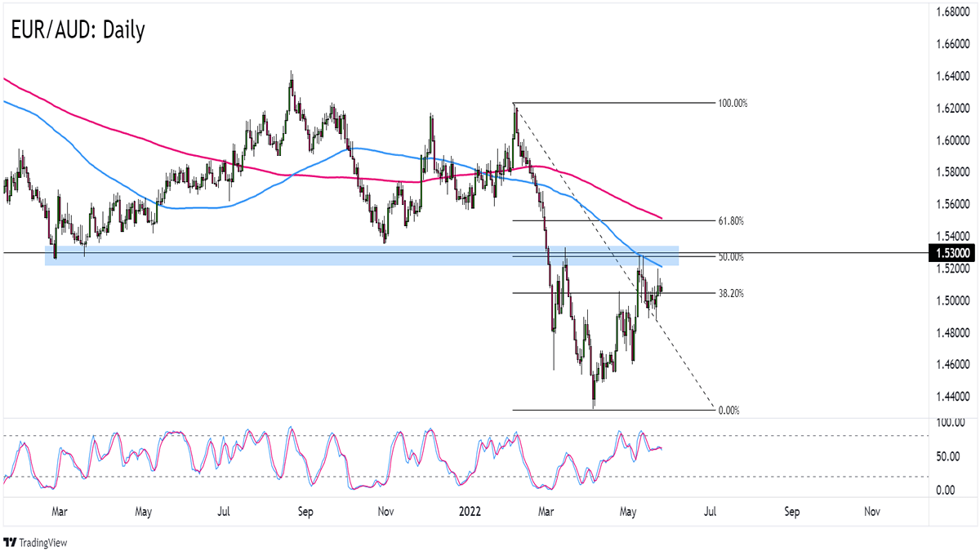Select the 0.00% Fibonacci level label
The width and height of the screenshot is (980, 551).
click(x=728, y=411)
